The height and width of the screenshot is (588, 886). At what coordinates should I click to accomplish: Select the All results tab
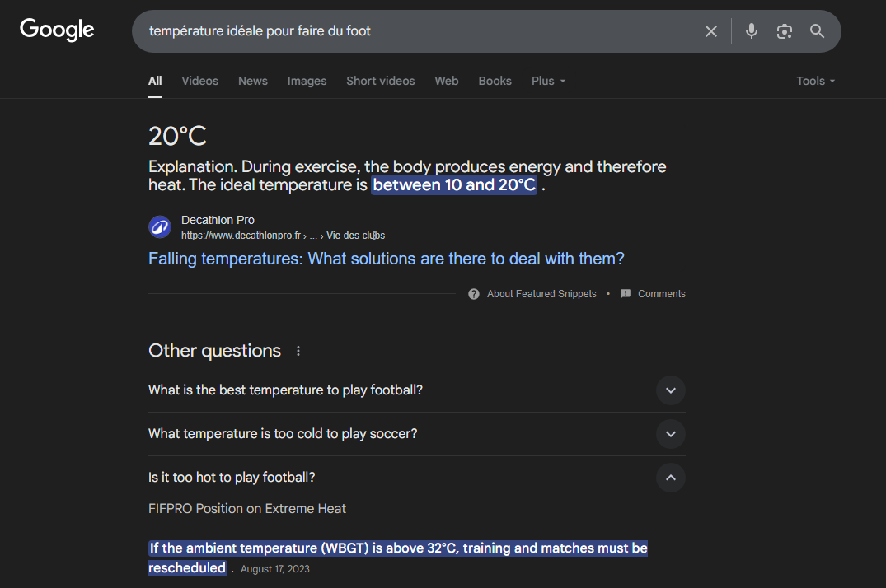point(156,81)
